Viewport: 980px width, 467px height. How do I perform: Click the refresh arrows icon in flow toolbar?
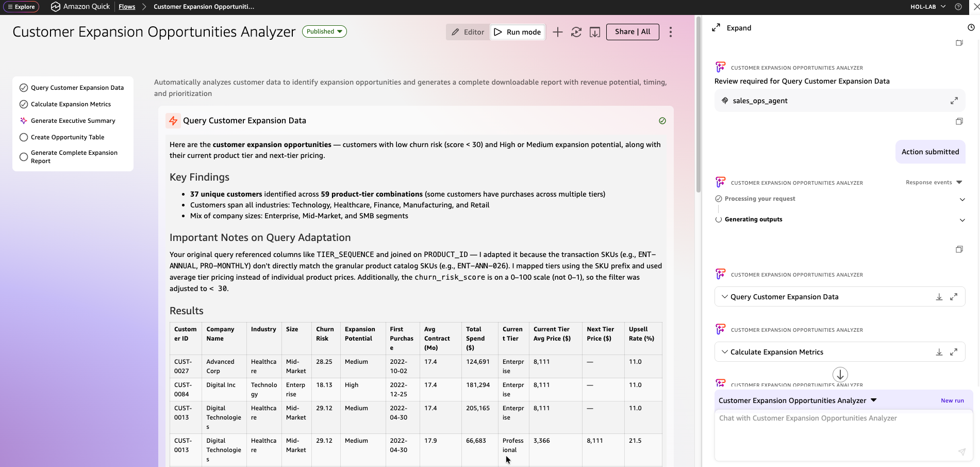(x=576, y=32)
